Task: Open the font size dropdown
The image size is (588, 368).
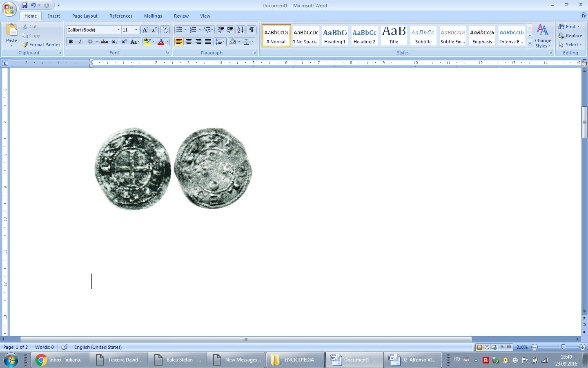Action: [x=136, y=30]
